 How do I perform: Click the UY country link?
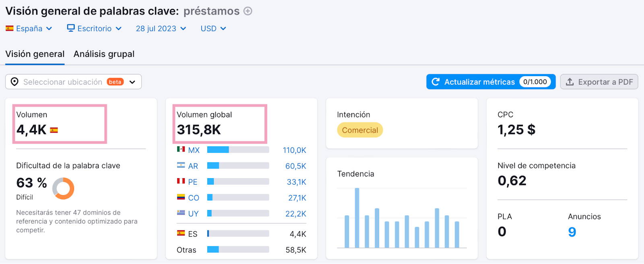[193, 214]
